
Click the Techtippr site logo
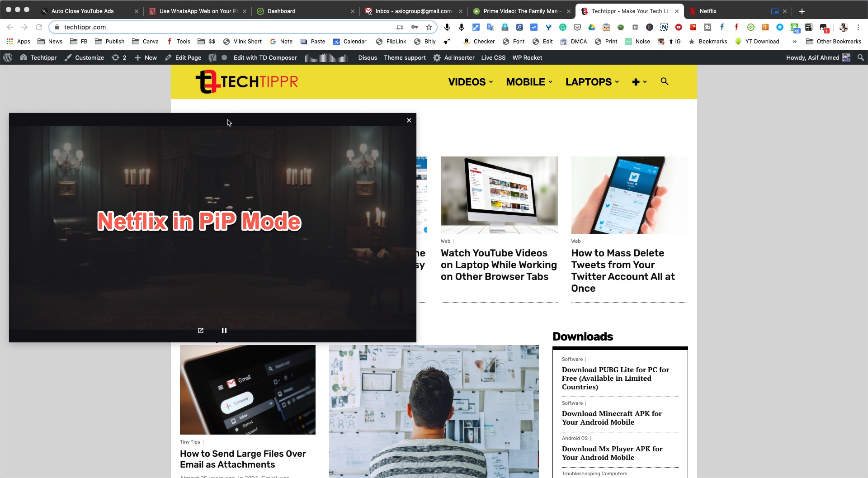pyautogui.click(x=247, y=81)
